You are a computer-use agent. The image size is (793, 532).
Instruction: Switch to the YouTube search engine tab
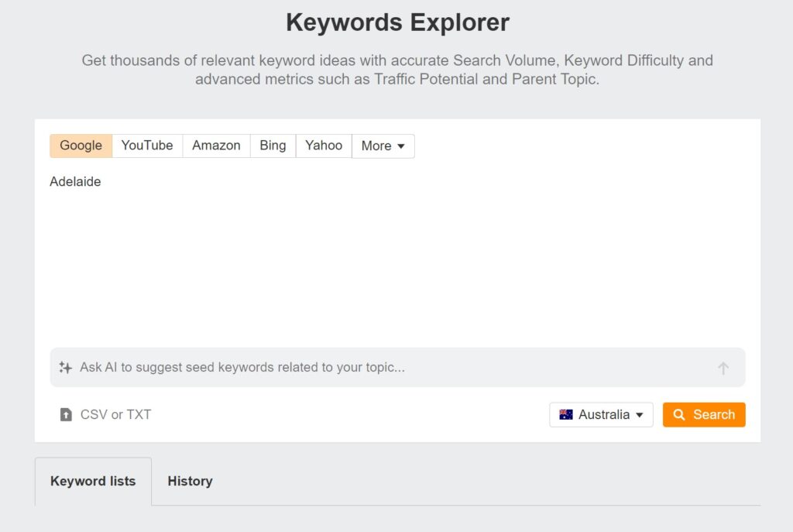tap(147, 146)
